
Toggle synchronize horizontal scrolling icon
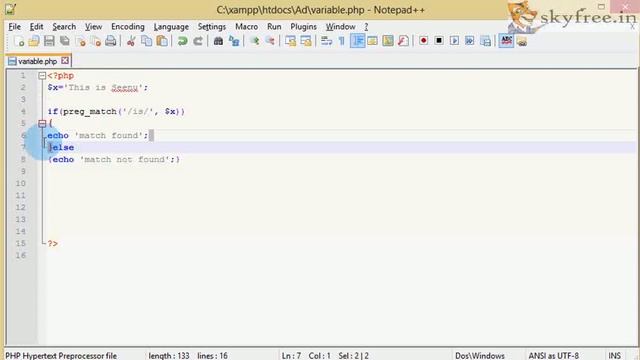click(306, 41)
